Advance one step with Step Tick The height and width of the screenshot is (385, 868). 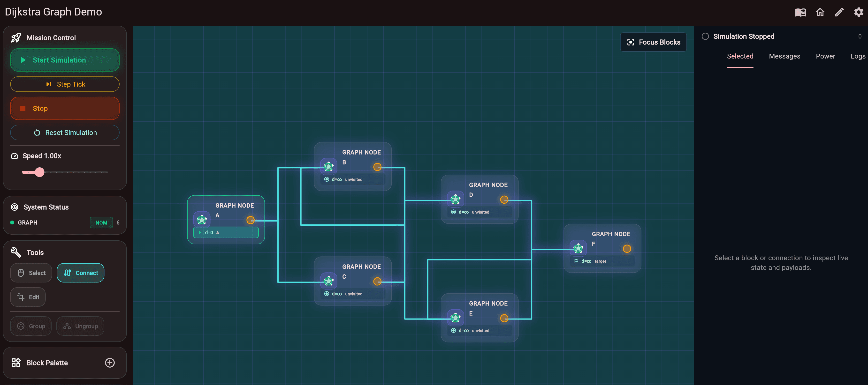tap(65, 84)
